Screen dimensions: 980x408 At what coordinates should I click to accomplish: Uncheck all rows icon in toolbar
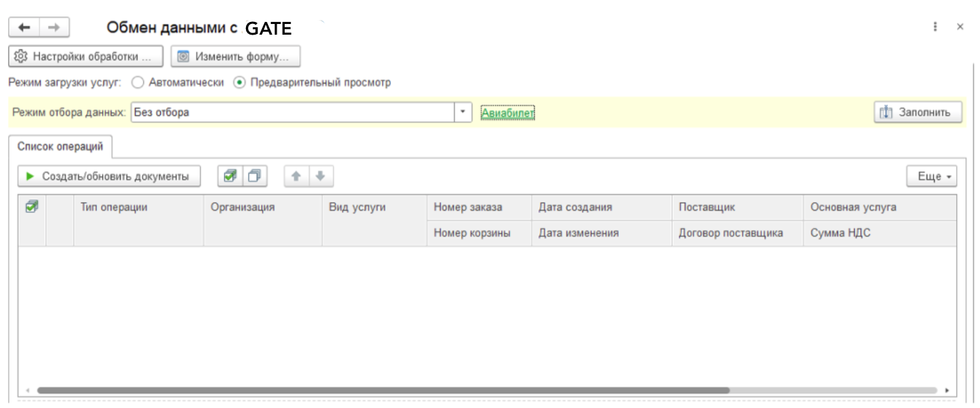(x=254, y=176)
